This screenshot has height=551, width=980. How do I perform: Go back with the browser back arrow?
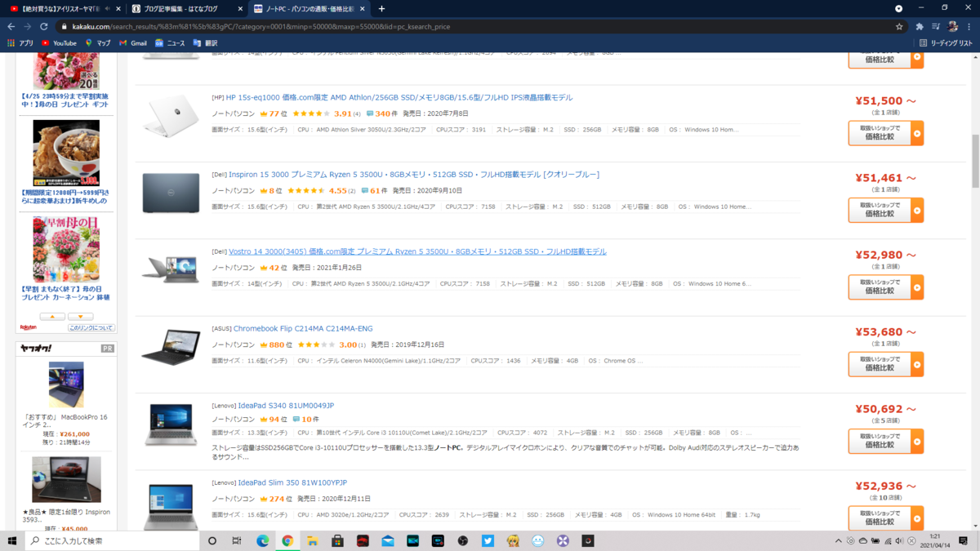[x=11, y=26]
